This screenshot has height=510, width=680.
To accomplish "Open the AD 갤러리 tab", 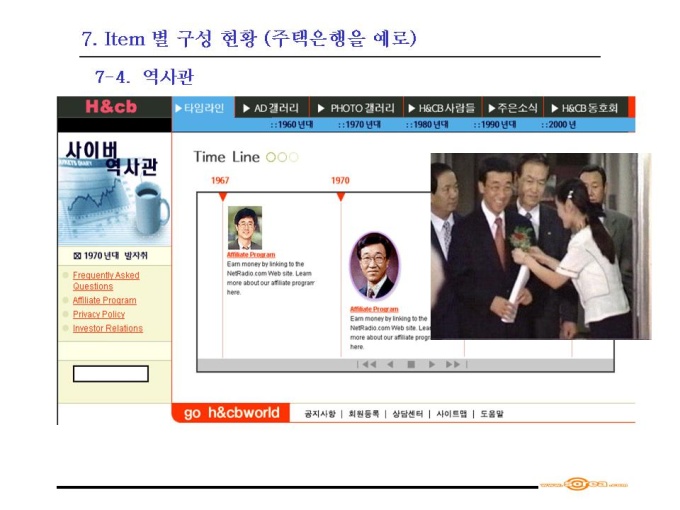I will (x=271, y=108).
